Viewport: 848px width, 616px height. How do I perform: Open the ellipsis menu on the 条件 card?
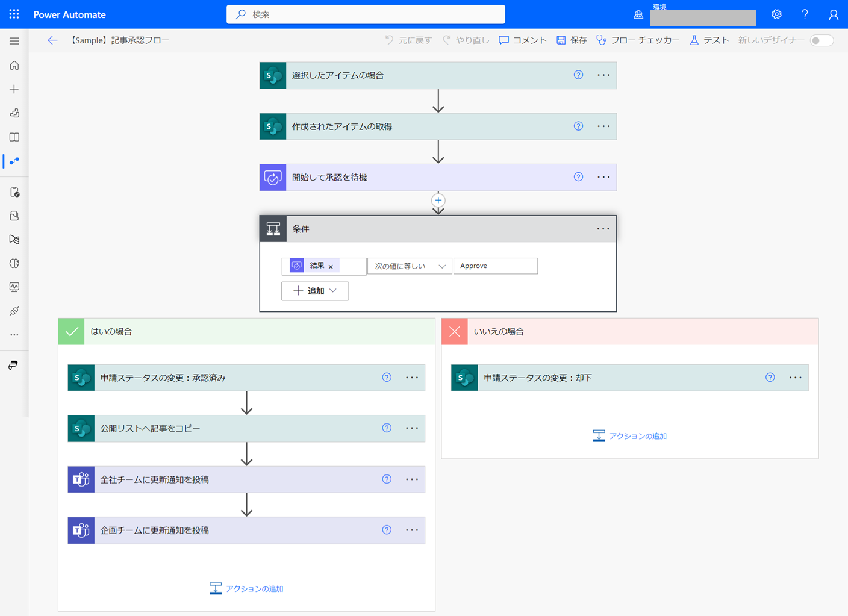(x=603, y=228)
